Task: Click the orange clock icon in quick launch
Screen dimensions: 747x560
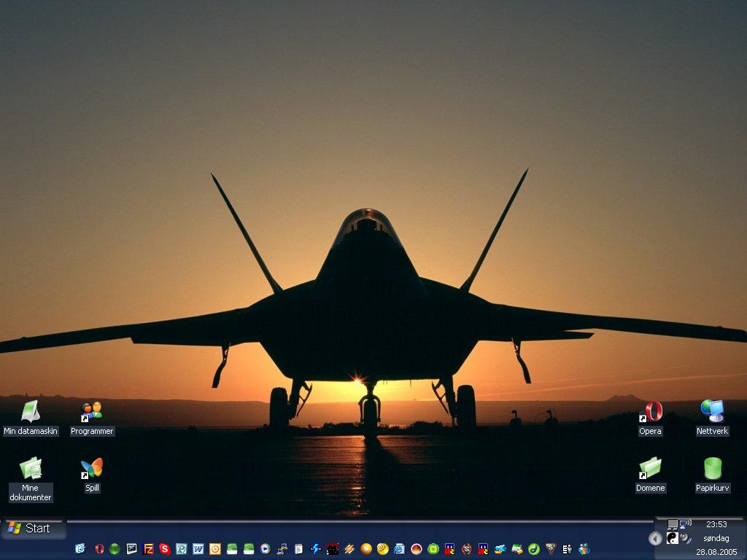Action: pos(215,548)
